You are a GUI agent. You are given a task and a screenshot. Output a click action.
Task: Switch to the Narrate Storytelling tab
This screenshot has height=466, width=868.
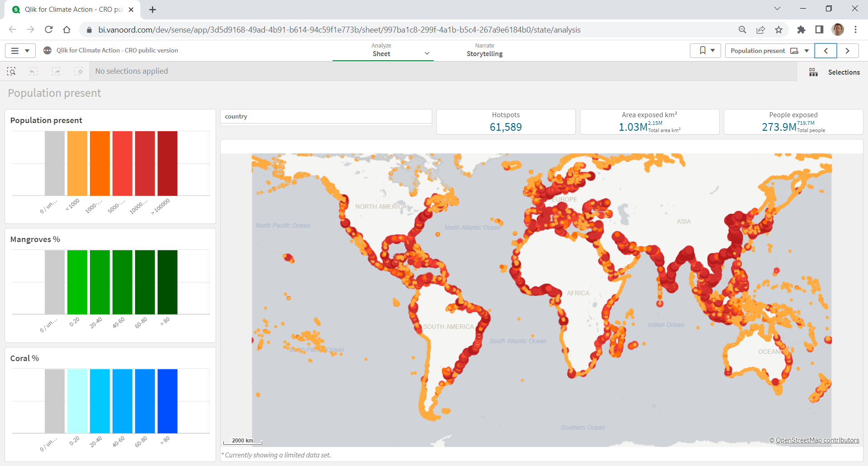484,50
